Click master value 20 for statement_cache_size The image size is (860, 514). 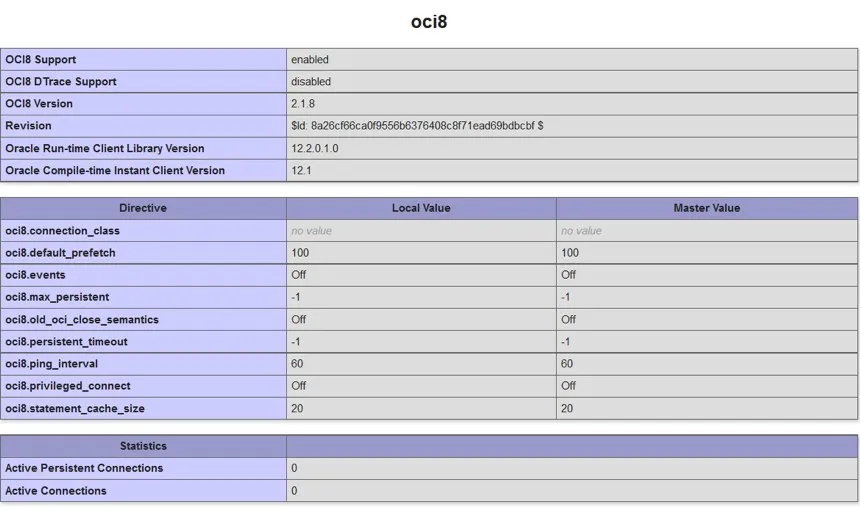point(567,409)
